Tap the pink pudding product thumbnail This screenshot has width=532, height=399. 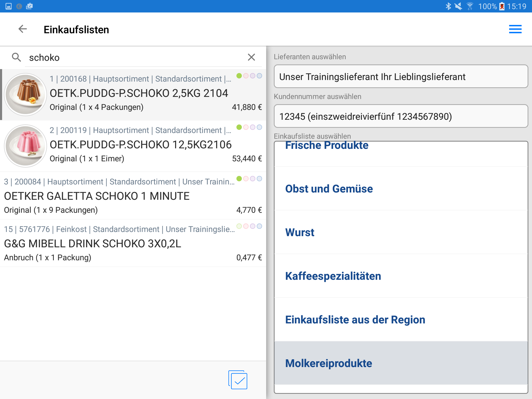tap(25, 146)
